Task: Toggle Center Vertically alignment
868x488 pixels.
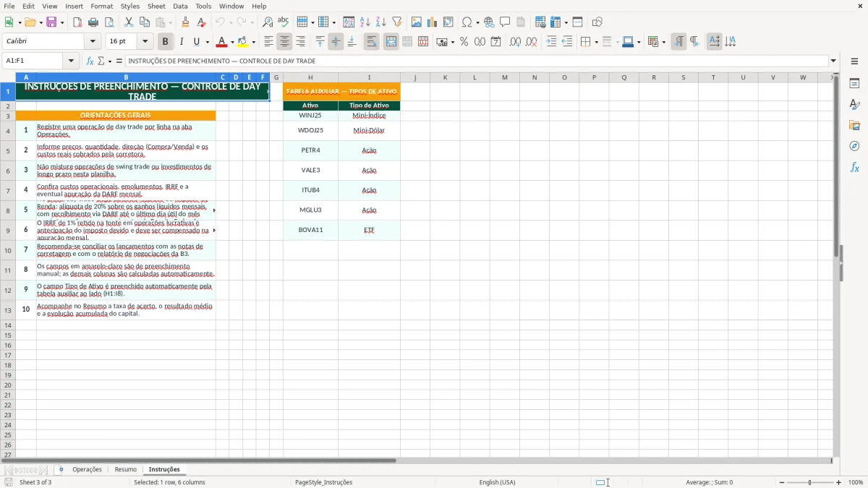Action: 336,42
